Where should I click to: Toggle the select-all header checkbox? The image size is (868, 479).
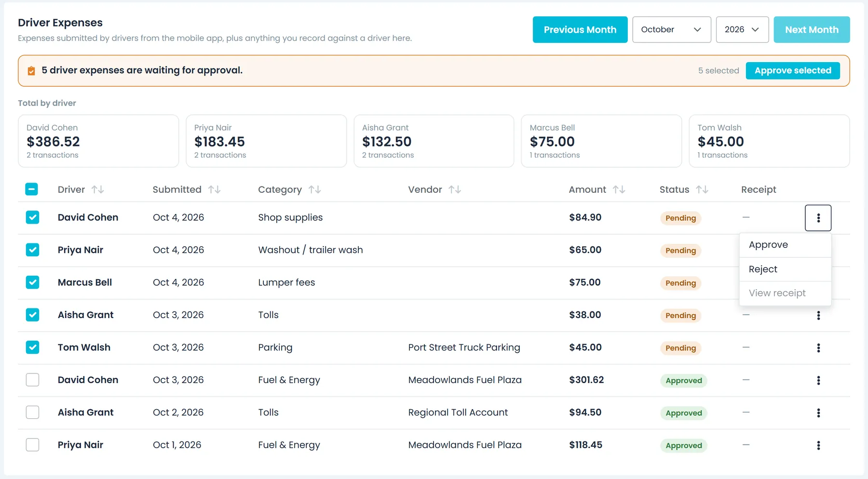tap(32, 189)
